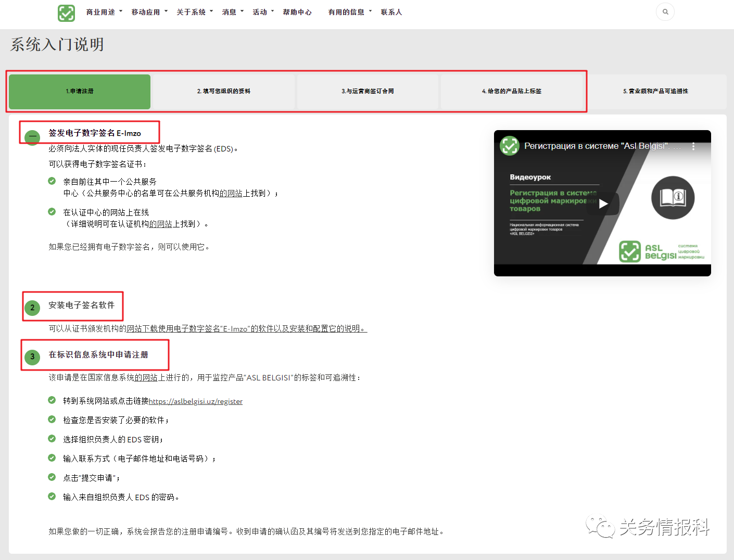This screenshot has height=560, width=734.
Task: Open video options three-dot menu
Action: tap(693, 146)
